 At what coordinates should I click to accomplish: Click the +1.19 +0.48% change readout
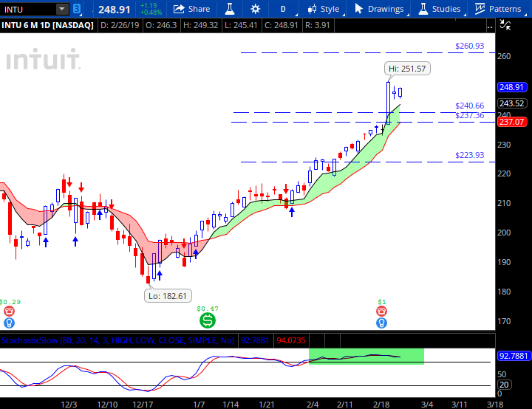pos(151,9)
